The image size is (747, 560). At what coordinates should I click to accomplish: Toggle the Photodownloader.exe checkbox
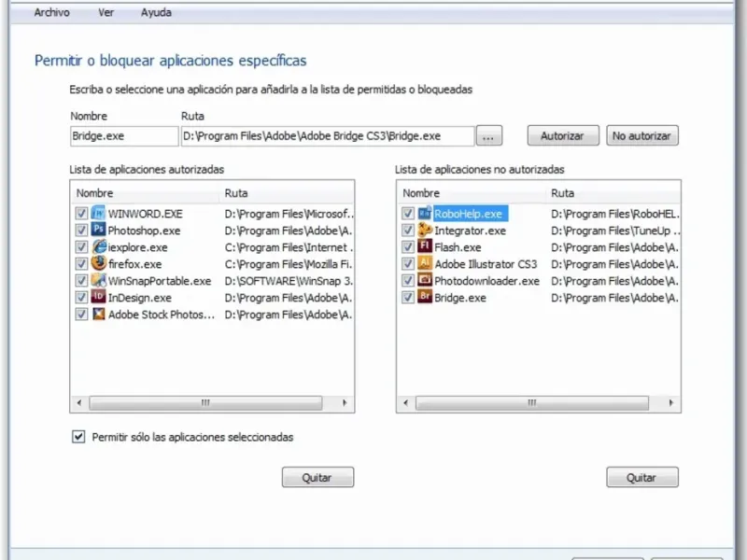tap(408, 281)
